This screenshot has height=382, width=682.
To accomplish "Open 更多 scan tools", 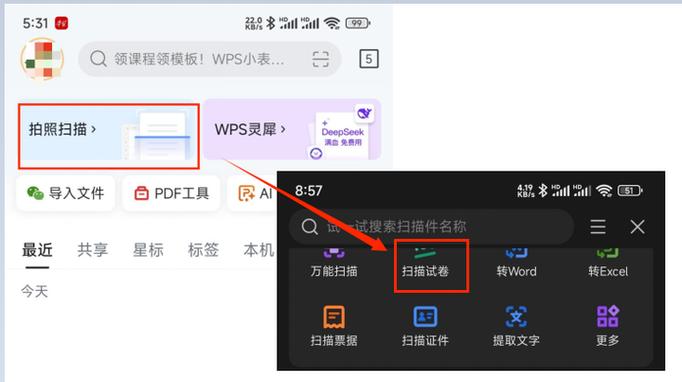I will 608,326.
